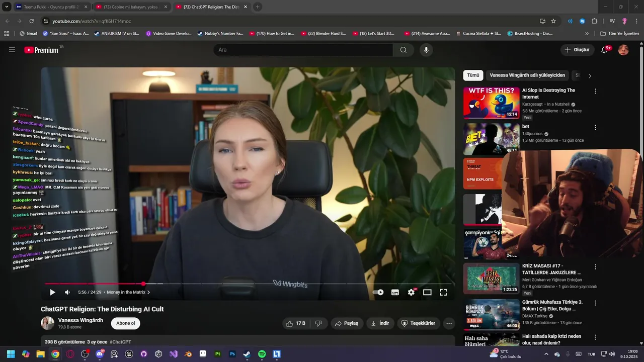Reload the page
Screen dimensions: 644x362
point(31,21)
